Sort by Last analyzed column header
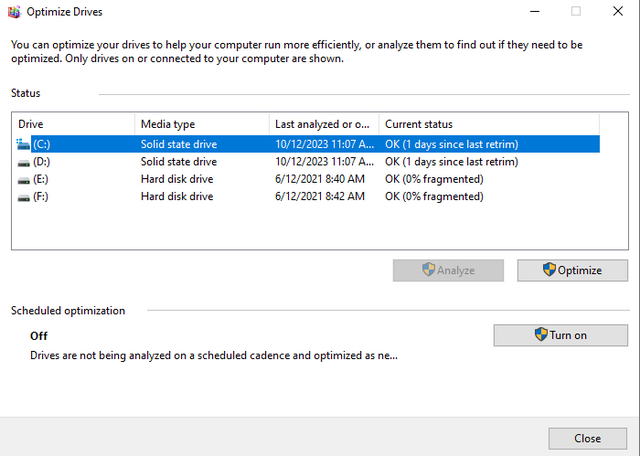 click(x=323, y=124)
